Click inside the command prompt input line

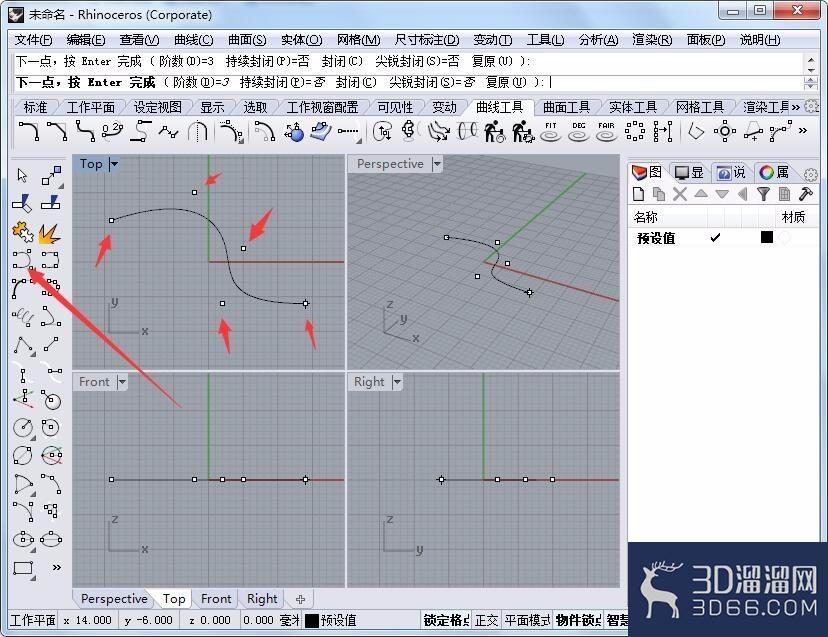(410, 82)
